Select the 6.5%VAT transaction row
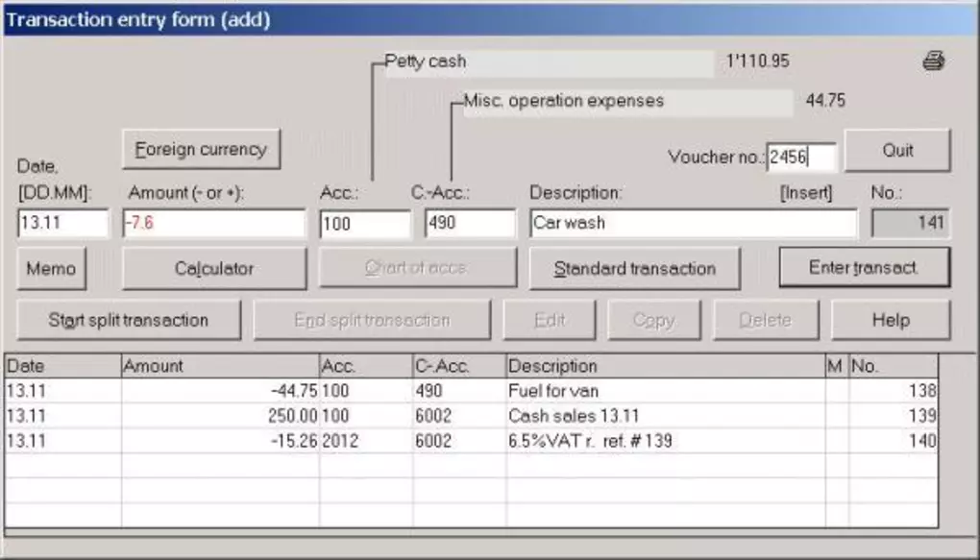 [575, 441]
